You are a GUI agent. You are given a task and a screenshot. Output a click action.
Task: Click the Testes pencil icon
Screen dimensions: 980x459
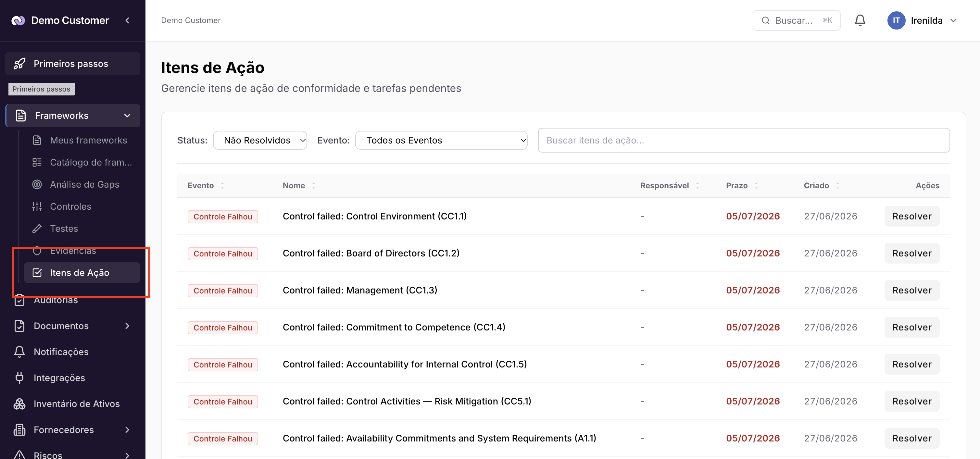pos(37,229)
